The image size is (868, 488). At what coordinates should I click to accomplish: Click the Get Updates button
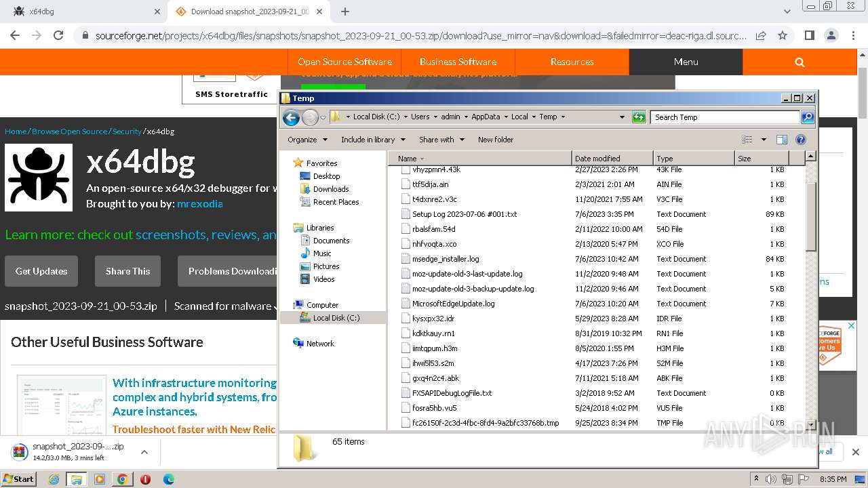click(x=41, y=271)
